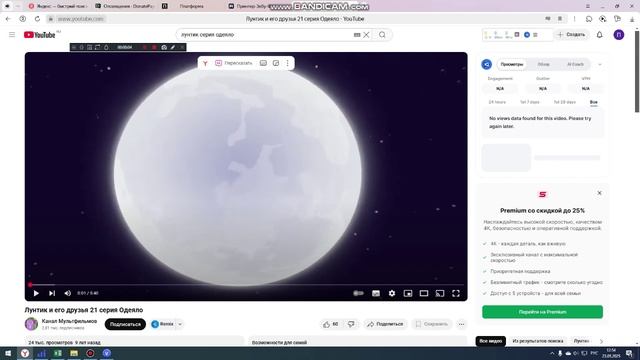
Task: Open the Remix button
Action: pos(162,324)
